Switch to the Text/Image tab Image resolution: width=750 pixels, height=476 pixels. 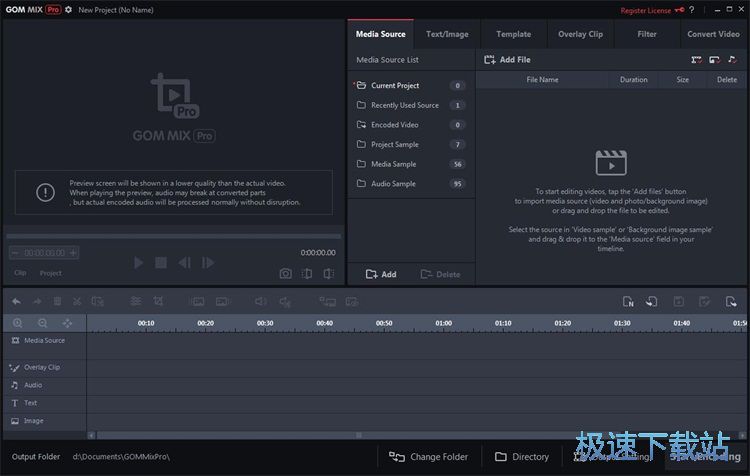[447, 34]
